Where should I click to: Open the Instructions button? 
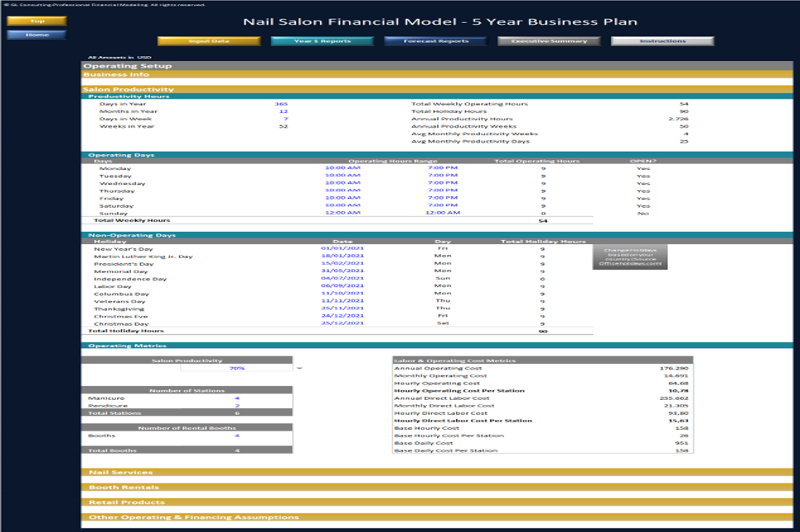662,40
